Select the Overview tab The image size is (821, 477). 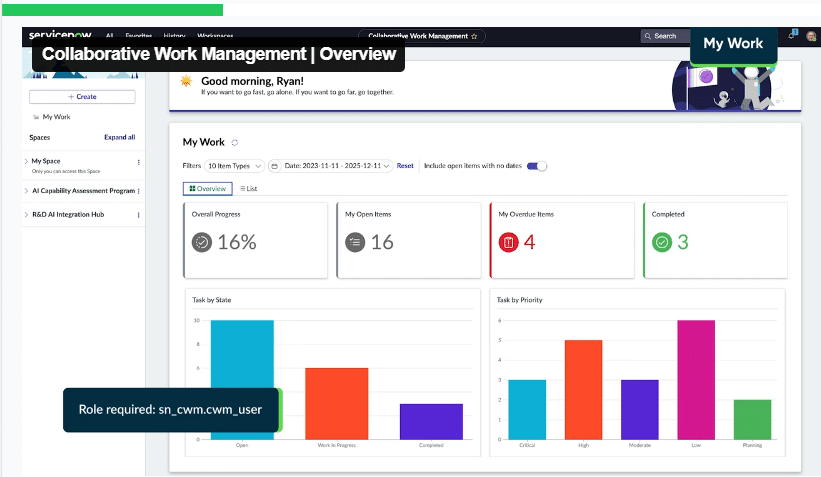(208, 188)
